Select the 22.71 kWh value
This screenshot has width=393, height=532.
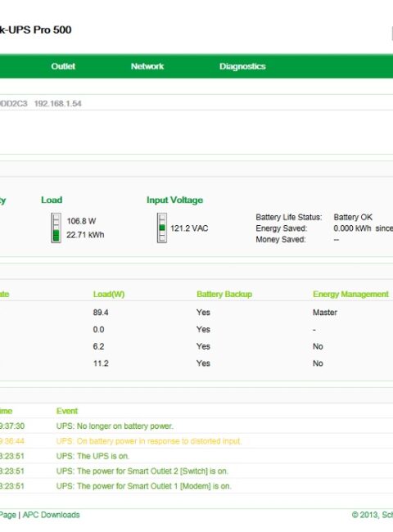click(85, 235)
